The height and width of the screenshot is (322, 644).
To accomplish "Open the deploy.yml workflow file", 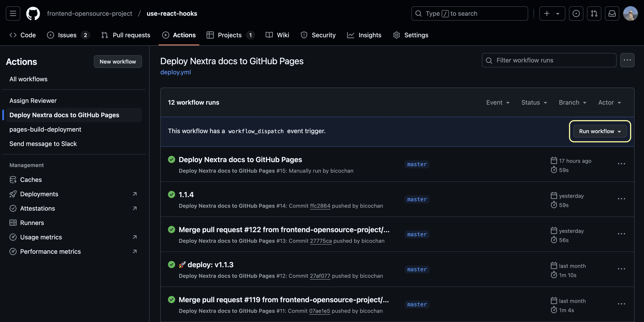I will click(x=176, y=72).
